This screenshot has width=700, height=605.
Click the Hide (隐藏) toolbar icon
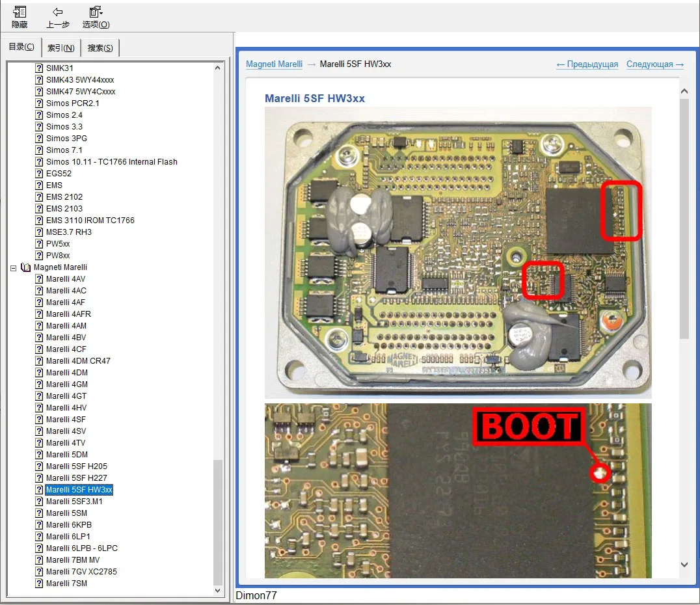20,12
